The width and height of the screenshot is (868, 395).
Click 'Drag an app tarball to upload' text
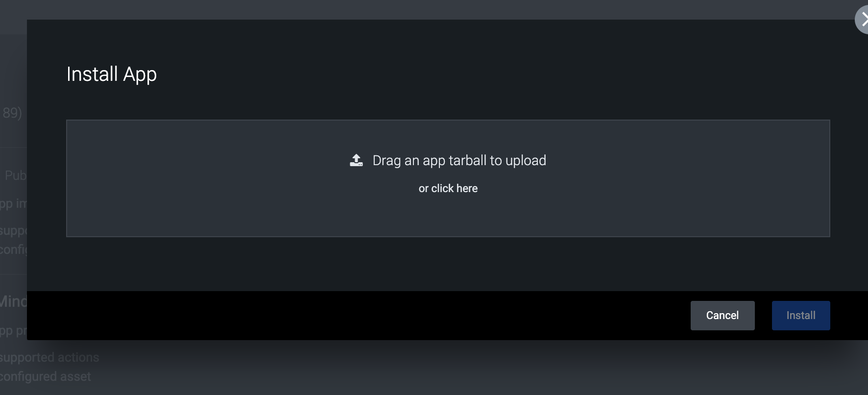coord(459,161)
